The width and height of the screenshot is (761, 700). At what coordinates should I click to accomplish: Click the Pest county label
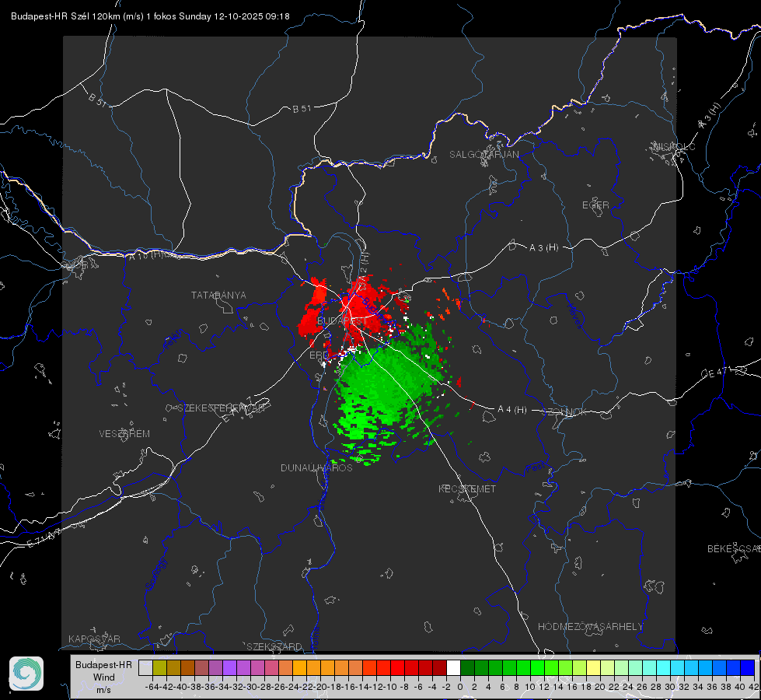coord(536,467)
